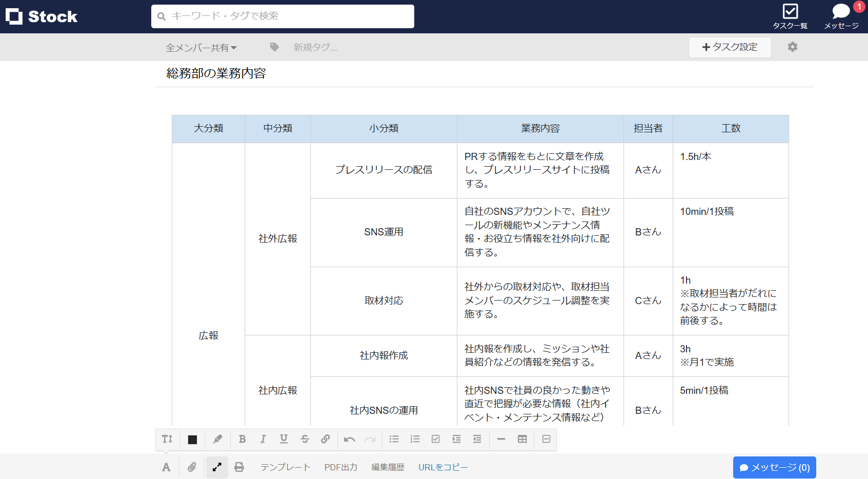This screenshot has height=479, width=868.
Task: Toggle italic formatting
Action: [263, 439]
